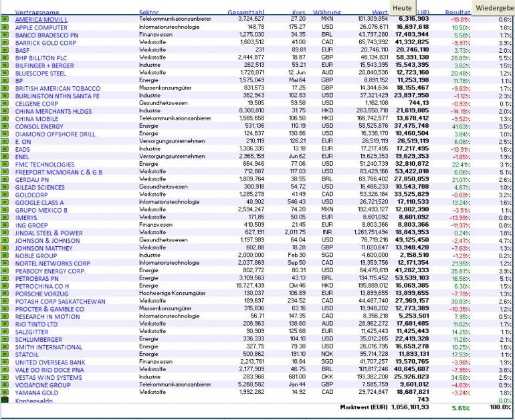Click the green icon beside AMERICA MOVIL L

tap(4, 19)
